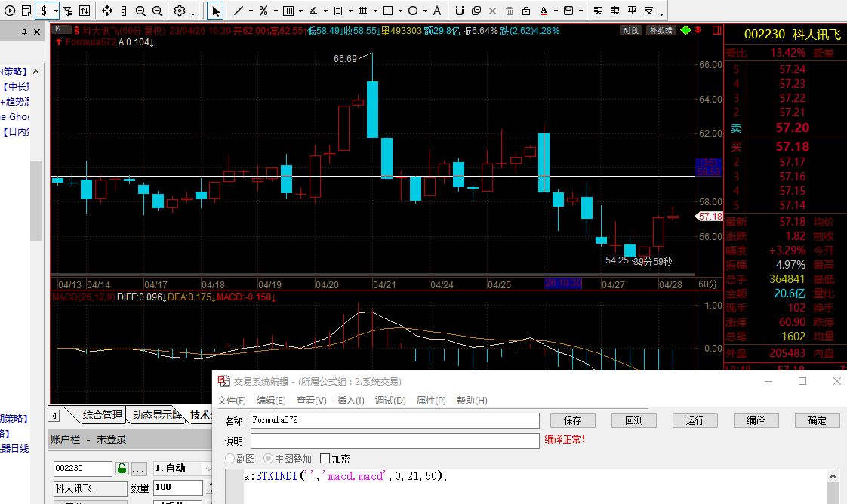Click the 名称 field containing Formula572

coord(395,420)
